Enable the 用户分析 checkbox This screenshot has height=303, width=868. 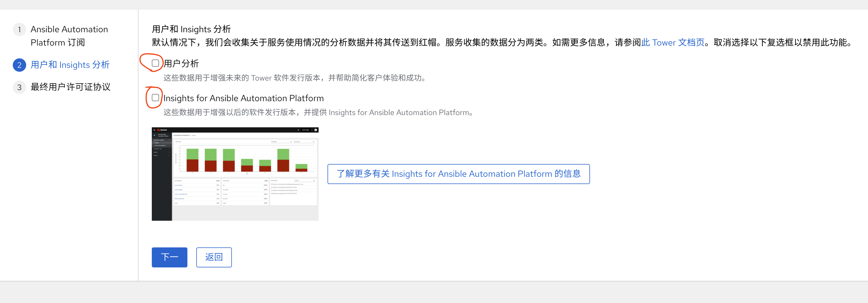(155, 63)
